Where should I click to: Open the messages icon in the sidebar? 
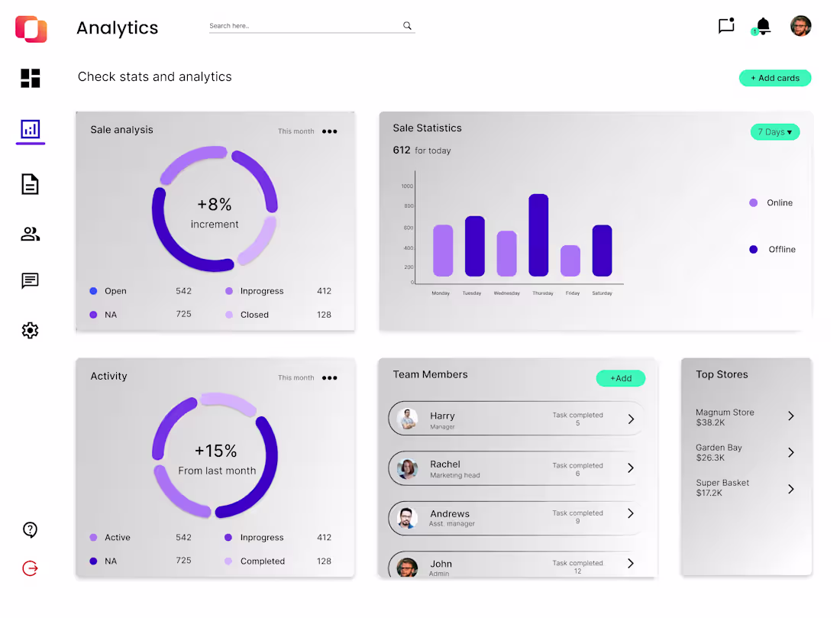31,281
